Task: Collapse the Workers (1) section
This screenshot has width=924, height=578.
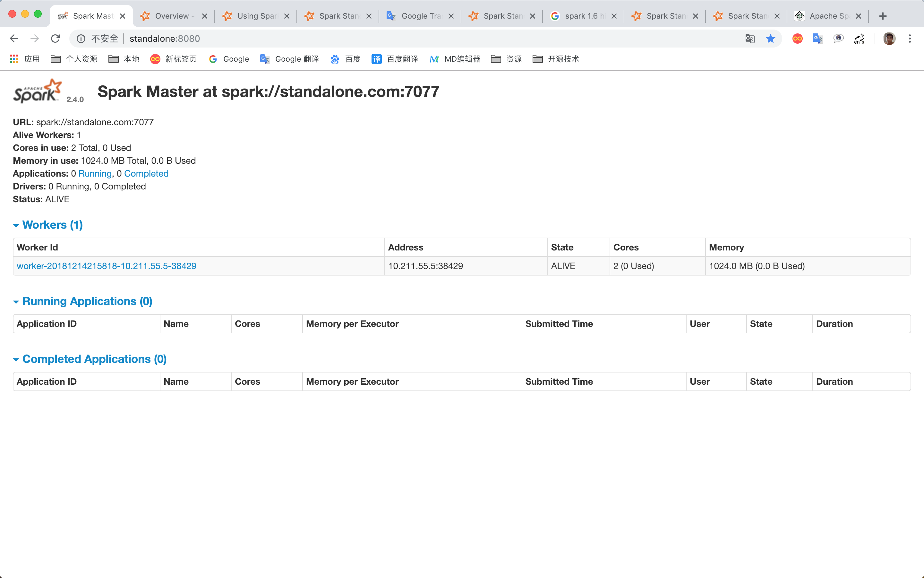Action: coord(48,225)
